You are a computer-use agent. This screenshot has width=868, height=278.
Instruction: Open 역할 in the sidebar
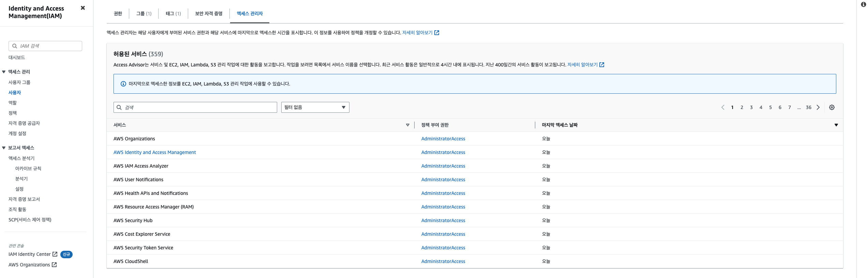click(x=13, y=103)
